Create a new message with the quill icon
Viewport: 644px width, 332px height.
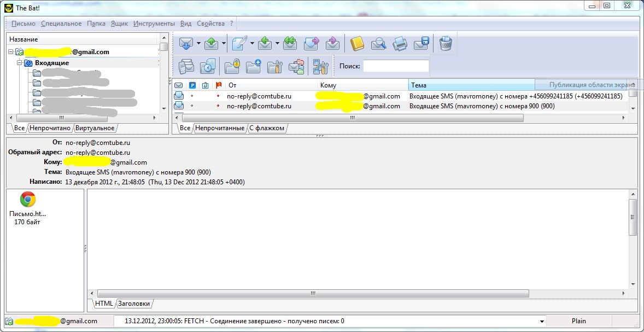[240, 43]
